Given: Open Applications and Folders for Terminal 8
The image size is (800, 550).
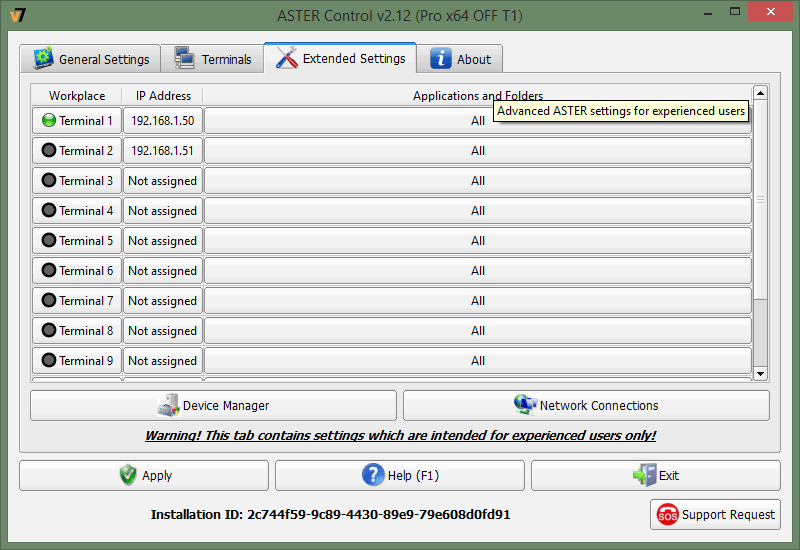Looking at the screenshot, I should tap(478, 331).
